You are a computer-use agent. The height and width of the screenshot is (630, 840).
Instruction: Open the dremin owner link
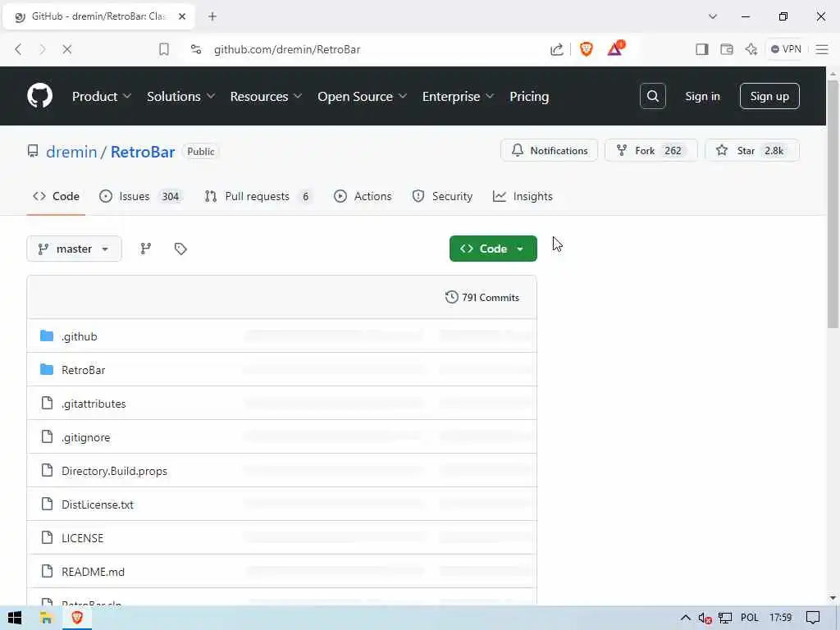tap(71, 152)
